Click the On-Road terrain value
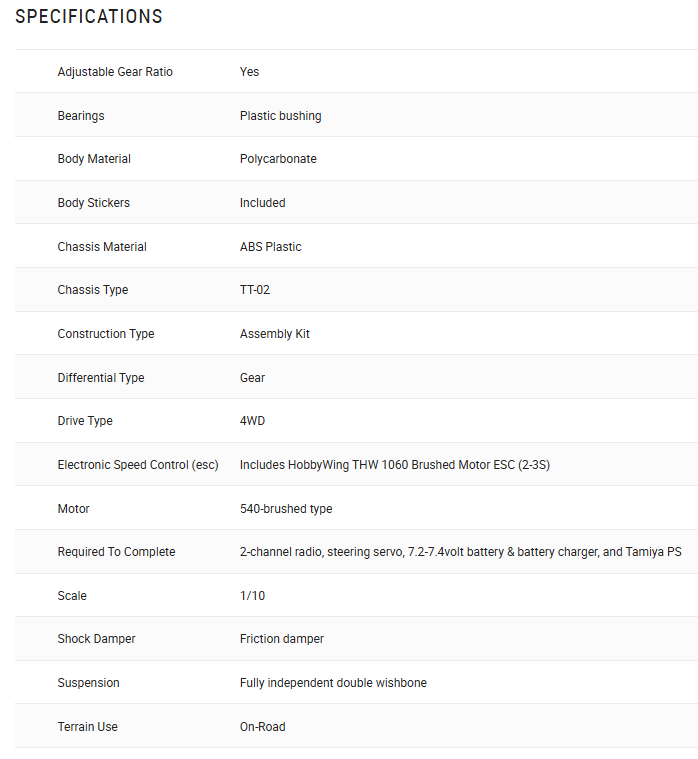The image size is (698, 759). pyautogui.click(x=262, y=727)
